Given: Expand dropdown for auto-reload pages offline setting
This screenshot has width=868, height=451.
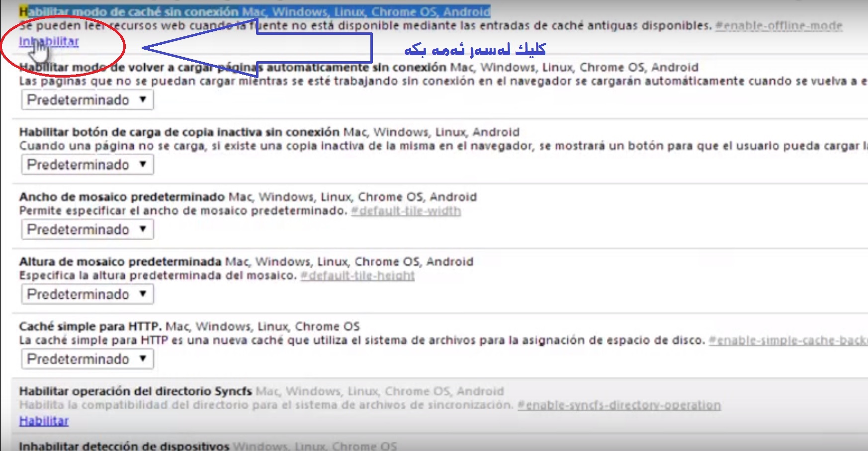Looking at the screenshot, I should click(87, 100).
